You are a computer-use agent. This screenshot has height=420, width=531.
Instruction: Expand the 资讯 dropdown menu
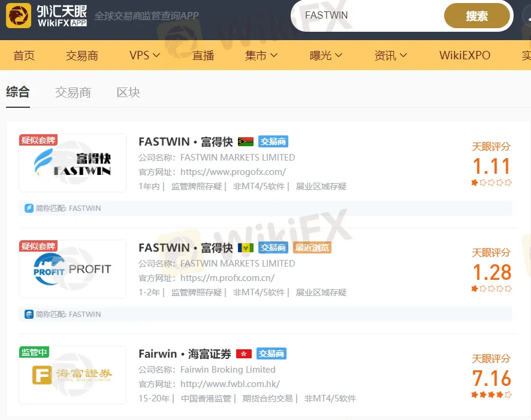[x=391, y=55]
